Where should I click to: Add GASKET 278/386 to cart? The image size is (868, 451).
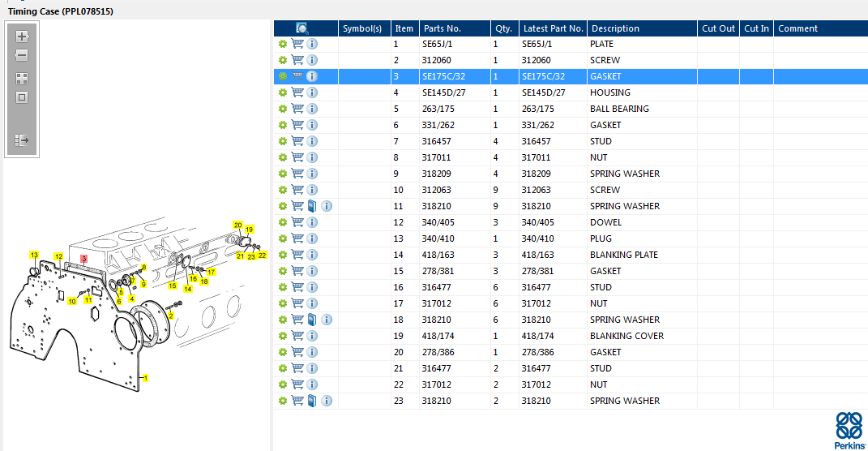click(x=297, y=352)
